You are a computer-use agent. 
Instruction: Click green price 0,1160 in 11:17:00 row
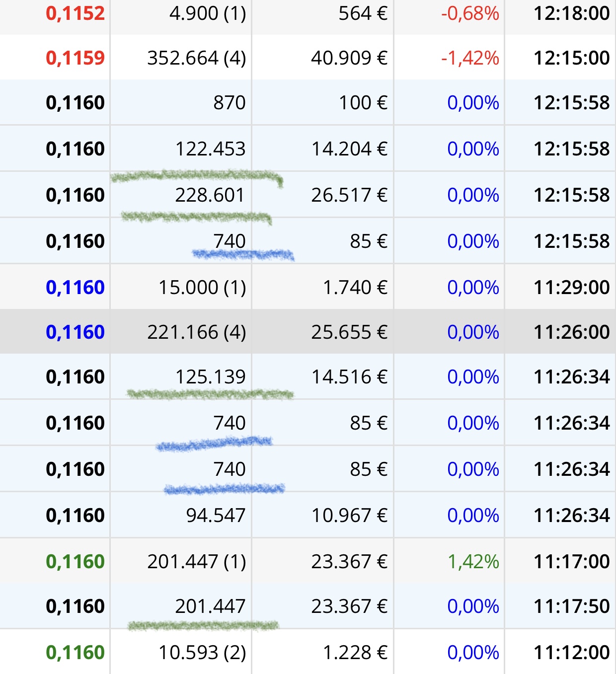pos(75,562)
